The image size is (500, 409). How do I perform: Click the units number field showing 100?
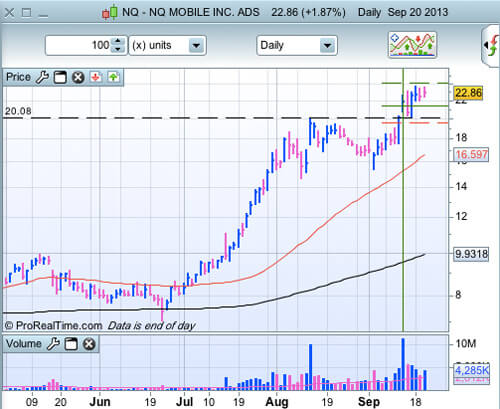[79, 45]
